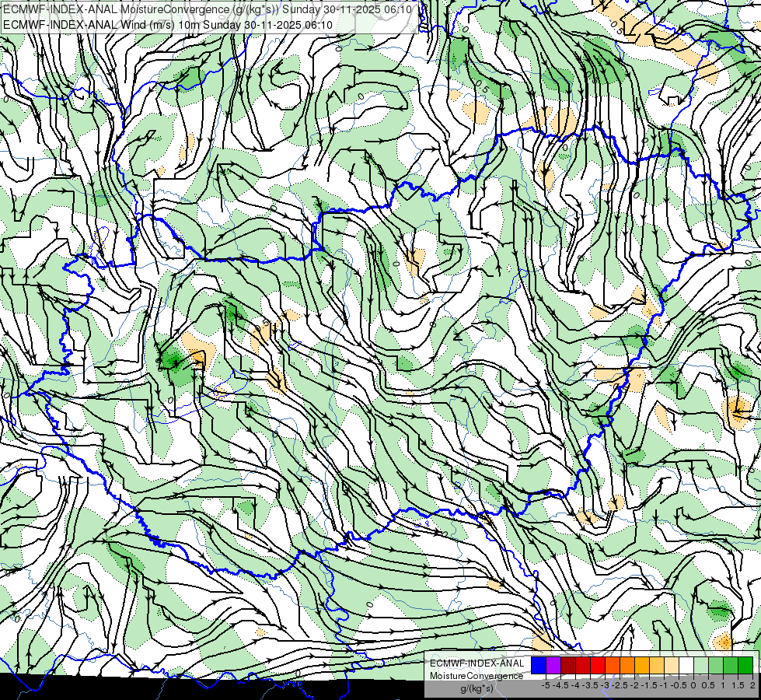761x700 pixels.
Task: Select the purple legend swatch
Action: [x=553, y=666]
